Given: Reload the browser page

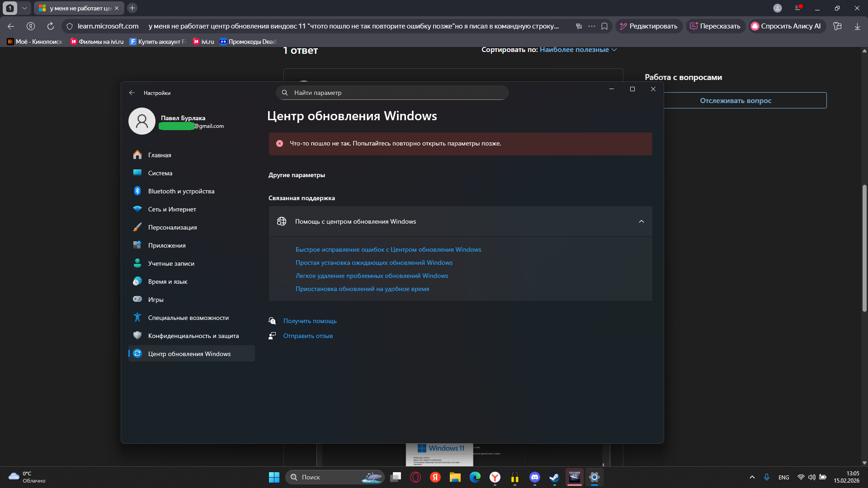Looking at the screenshot, I should click(51, 26).
